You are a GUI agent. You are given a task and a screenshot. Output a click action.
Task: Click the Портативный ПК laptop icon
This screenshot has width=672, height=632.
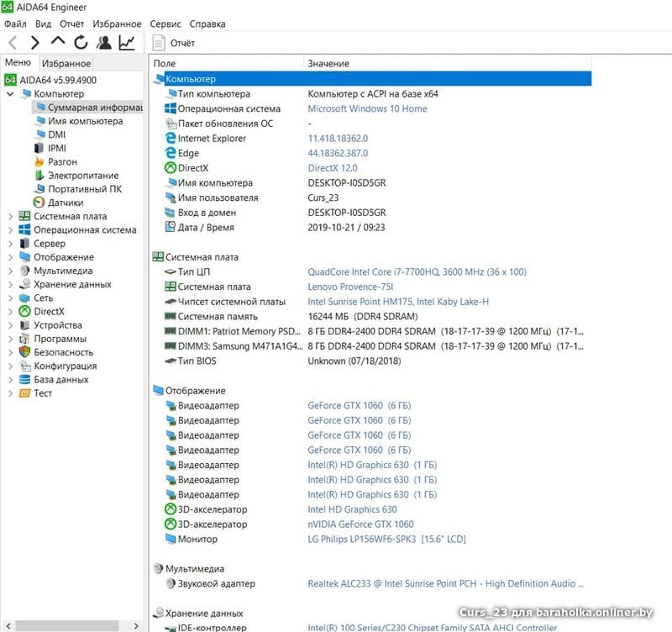click(39, 188)
